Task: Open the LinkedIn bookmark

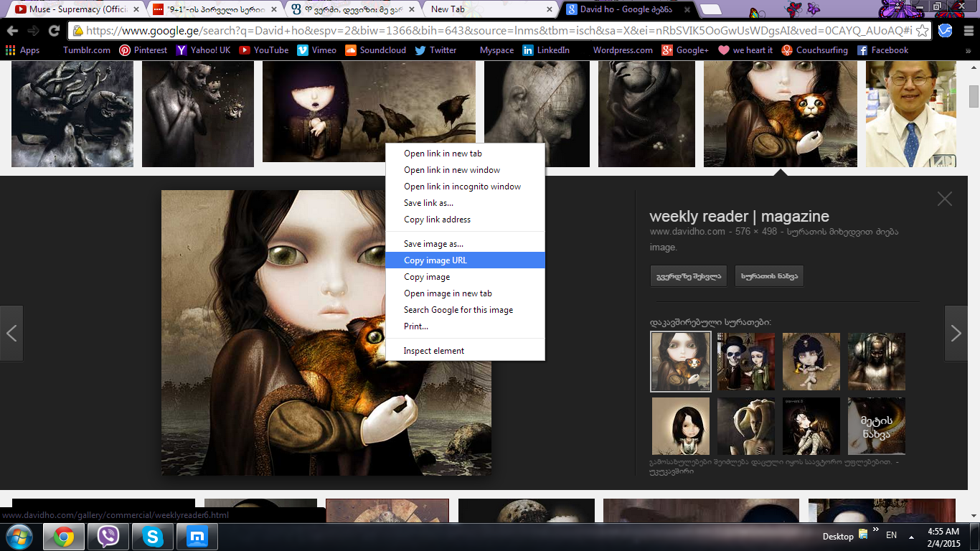Action: coord(546,50)
